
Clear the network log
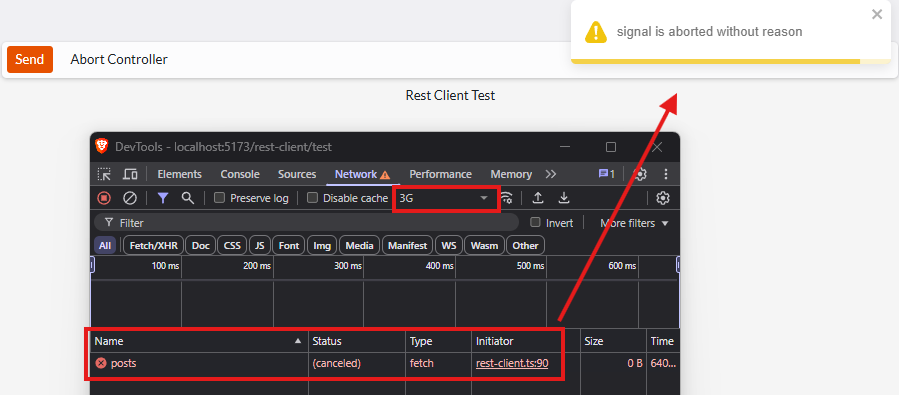click(130, 198)
